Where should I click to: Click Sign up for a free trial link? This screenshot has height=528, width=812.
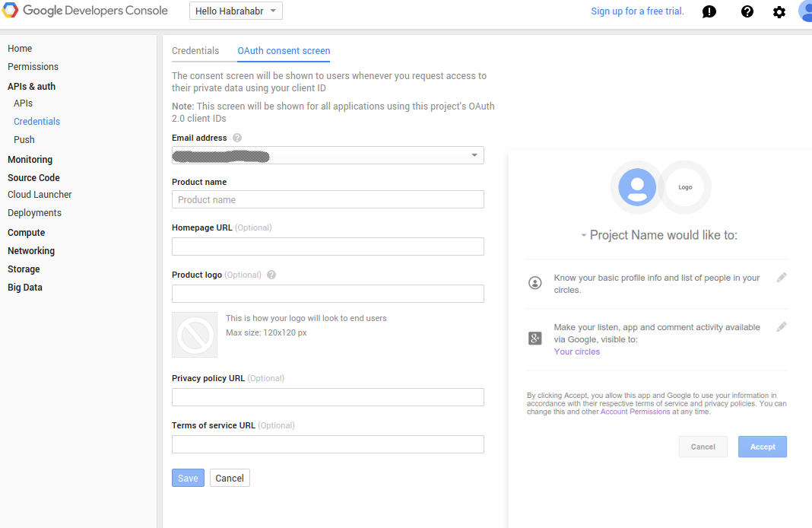[x=637, y=11]
